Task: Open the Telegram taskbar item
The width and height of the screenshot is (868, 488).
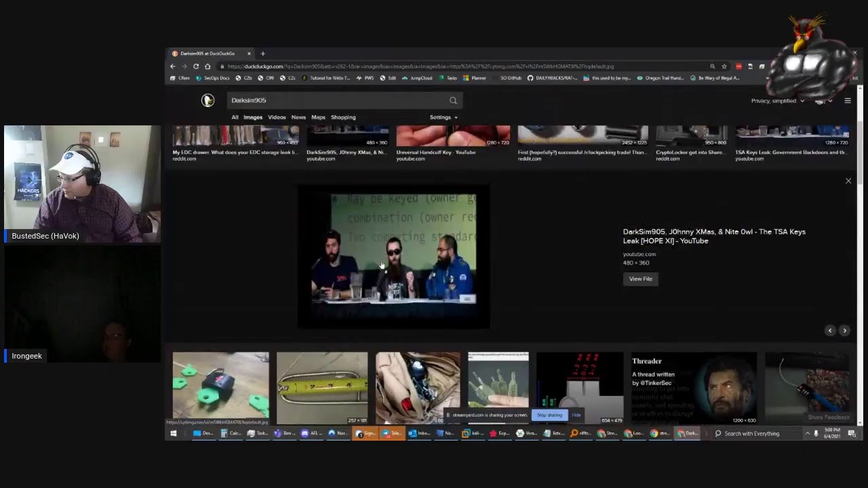Action: pos(393,434)
